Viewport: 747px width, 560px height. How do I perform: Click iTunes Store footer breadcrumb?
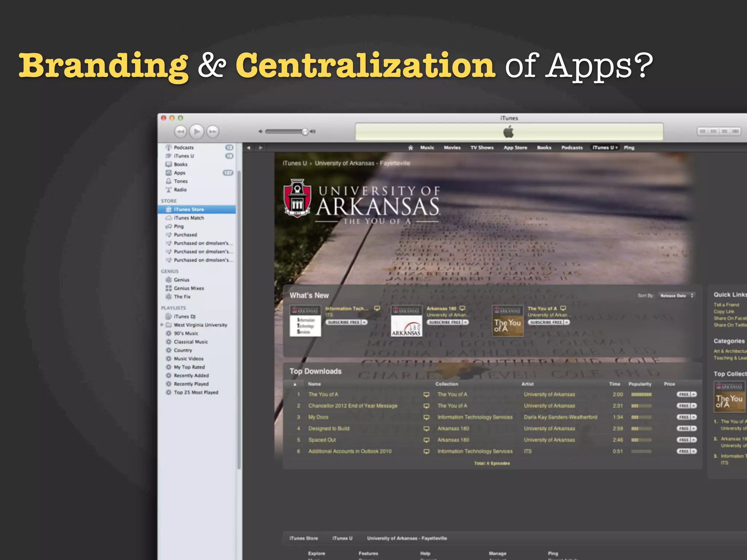pos(303,538)
